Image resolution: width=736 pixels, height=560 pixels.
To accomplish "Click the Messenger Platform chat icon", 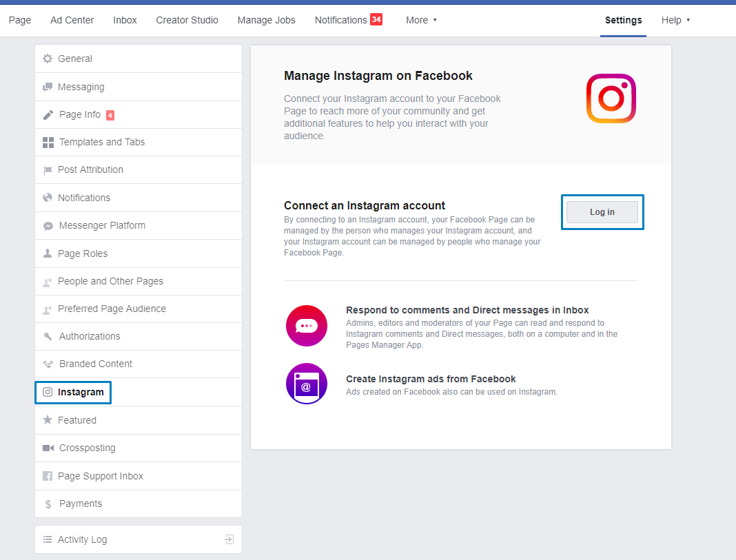I will click(x=48, y=226).
